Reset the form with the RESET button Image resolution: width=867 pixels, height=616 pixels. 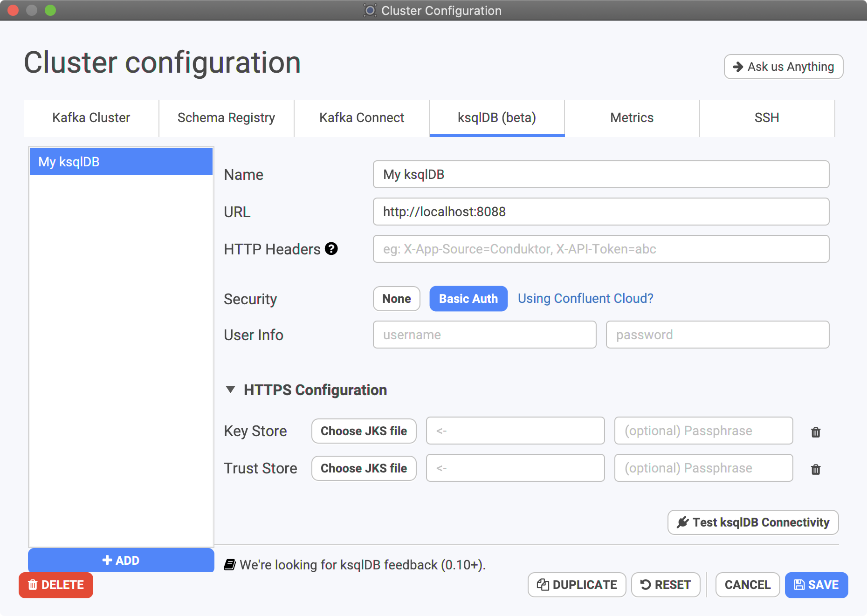[666, 585]
